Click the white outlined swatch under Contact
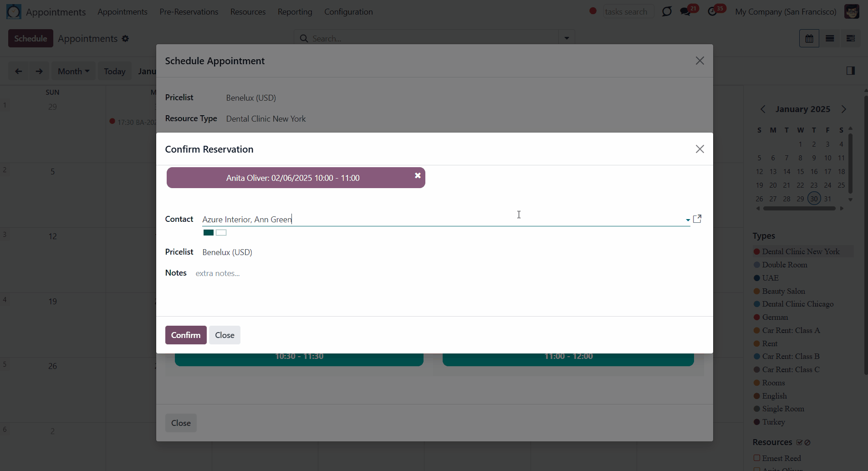The image size is (868, 471). tap(221, 233)
